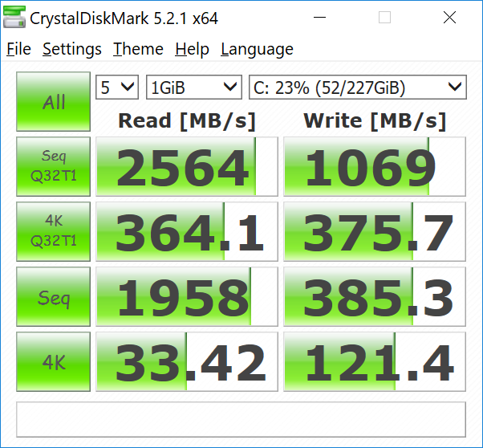483x448 pixels.
Task: Open the test count dropdown showing 5
Action: [117, 88]
